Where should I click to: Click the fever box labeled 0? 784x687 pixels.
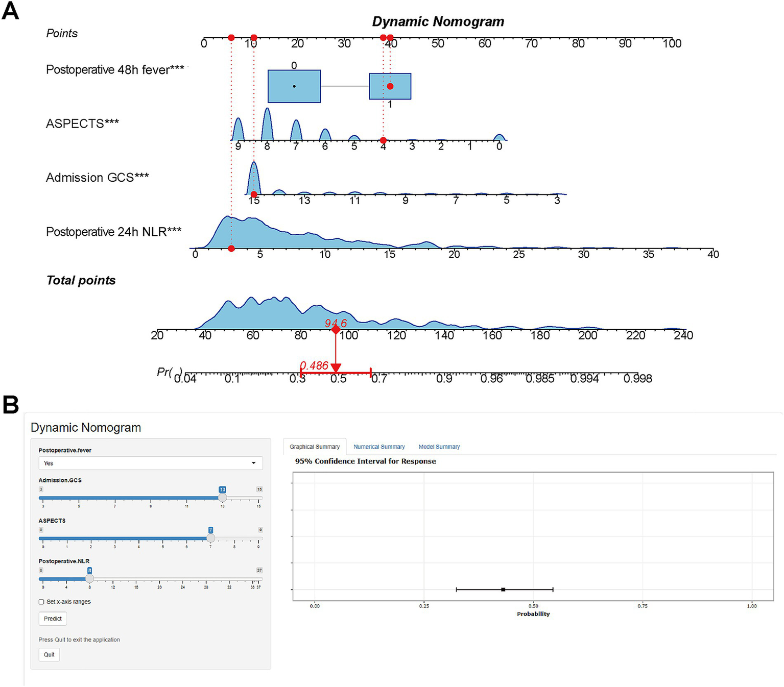tap(294, 86)
